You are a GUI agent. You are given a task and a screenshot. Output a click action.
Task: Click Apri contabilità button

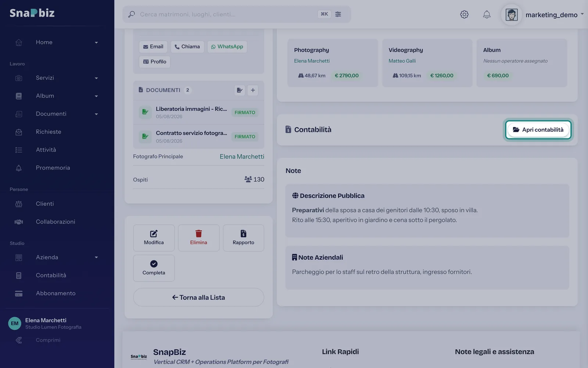coord(538,130)
